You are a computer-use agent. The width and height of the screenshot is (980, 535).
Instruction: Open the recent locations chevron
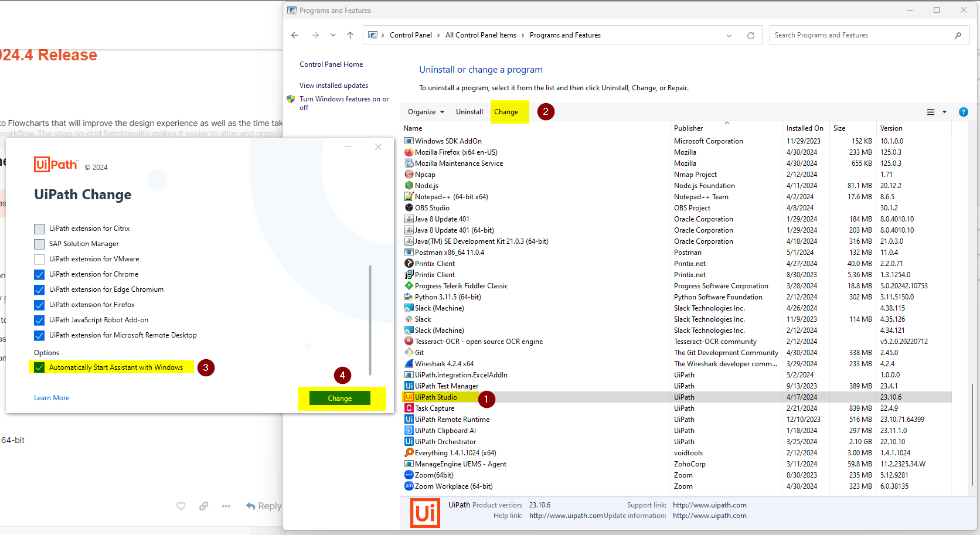click(333, 35)
